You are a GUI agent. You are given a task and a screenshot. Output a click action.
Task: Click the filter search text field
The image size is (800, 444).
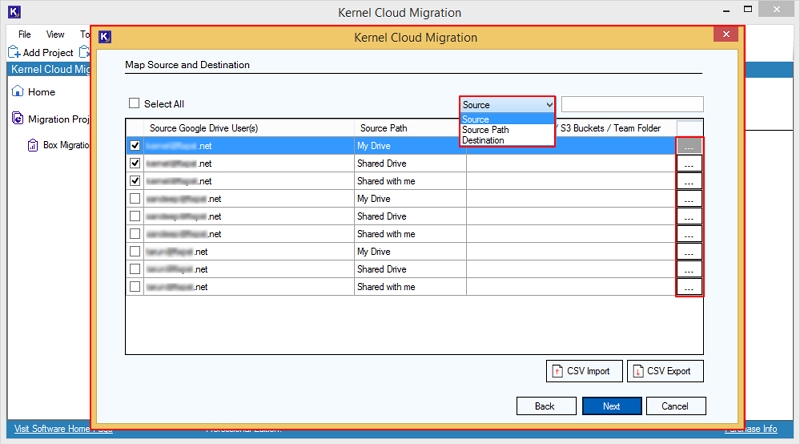tap(632, 104)
